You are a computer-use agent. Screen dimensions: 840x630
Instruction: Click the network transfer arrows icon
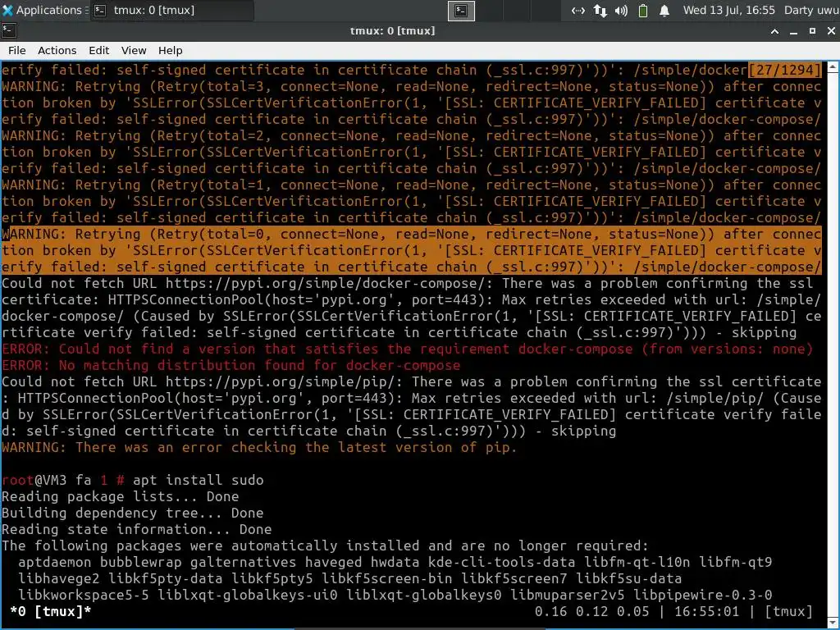600,10
